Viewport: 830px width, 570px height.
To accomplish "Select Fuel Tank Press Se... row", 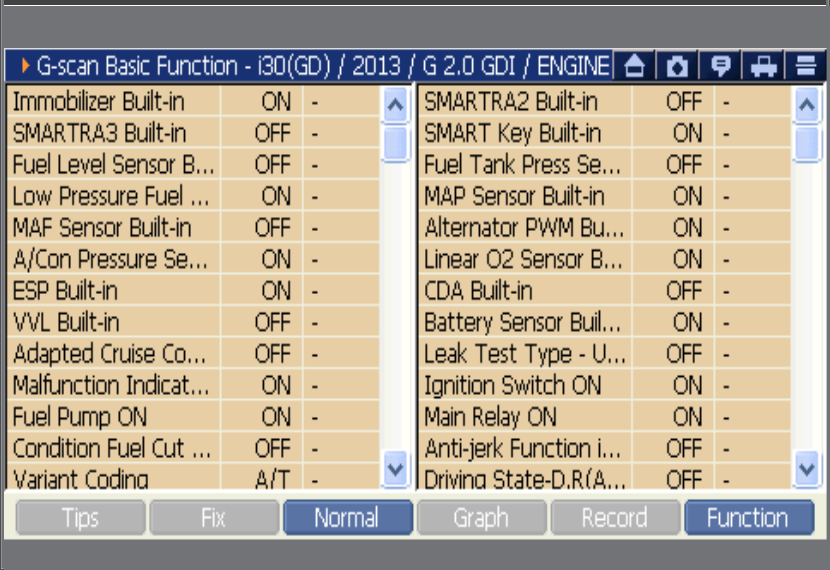I will [605, 165].
